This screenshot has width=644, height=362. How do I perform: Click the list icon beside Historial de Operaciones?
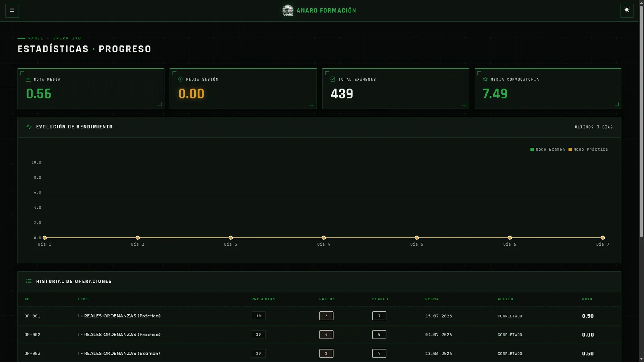click(29, 281)
